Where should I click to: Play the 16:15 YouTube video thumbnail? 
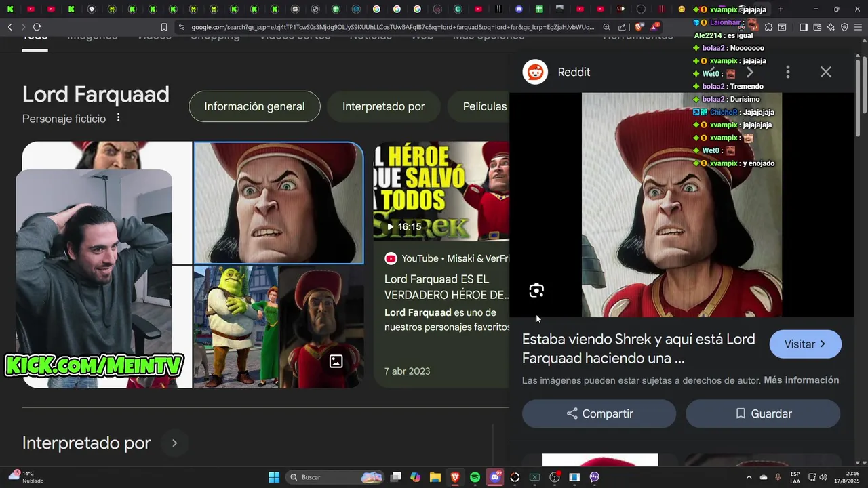(x=441, y=191)
